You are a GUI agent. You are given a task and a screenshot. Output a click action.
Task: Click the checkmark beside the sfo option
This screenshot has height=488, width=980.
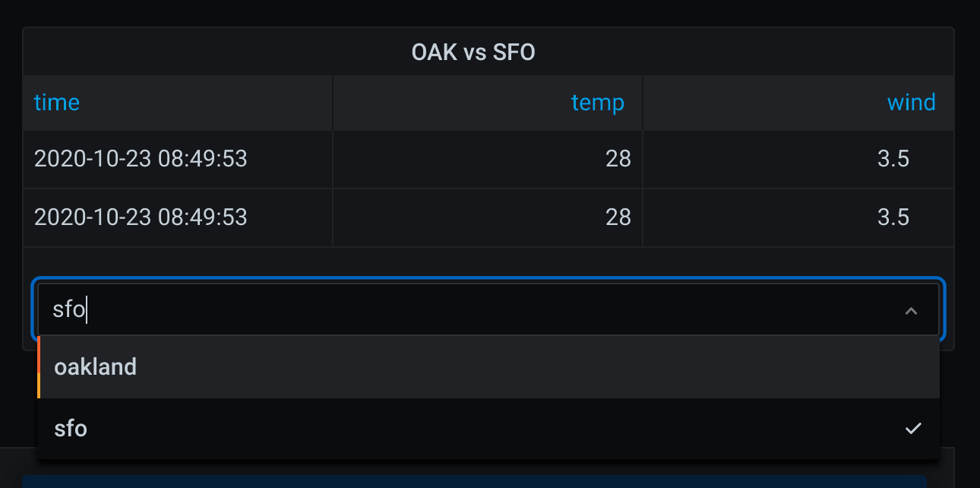click(913, 429)
